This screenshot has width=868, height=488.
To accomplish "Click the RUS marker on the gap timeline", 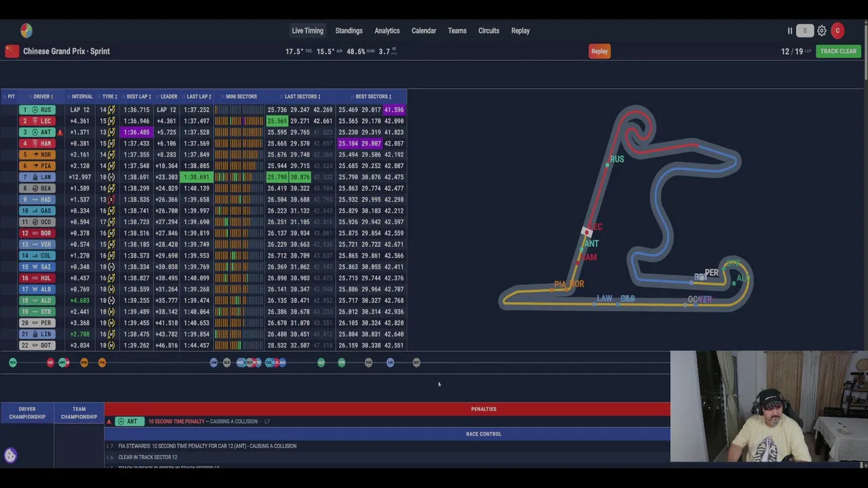I will pos(12,363).
